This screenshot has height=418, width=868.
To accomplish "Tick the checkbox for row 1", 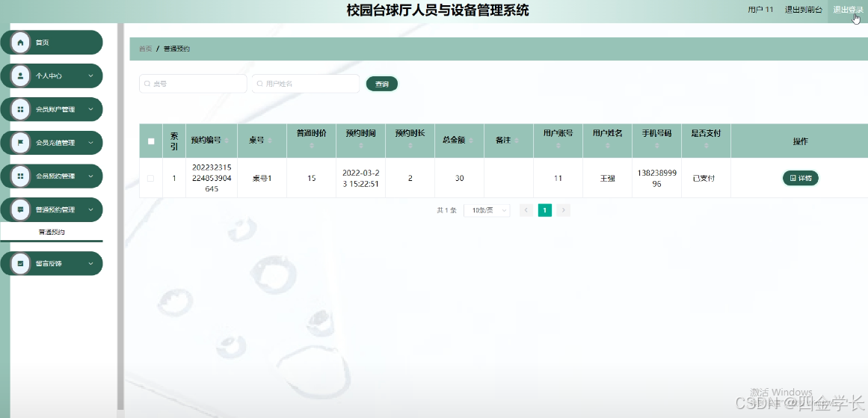I will [150, 178].
